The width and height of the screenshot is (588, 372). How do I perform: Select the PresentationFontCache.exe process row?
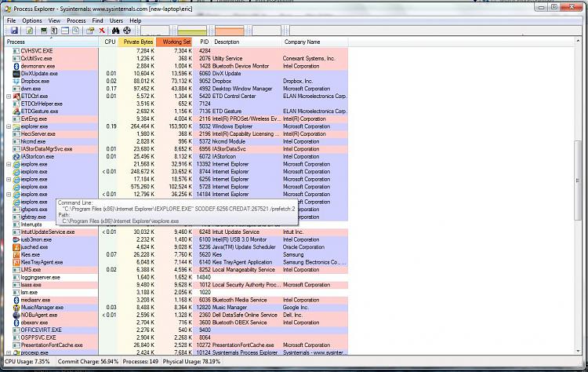176,345
